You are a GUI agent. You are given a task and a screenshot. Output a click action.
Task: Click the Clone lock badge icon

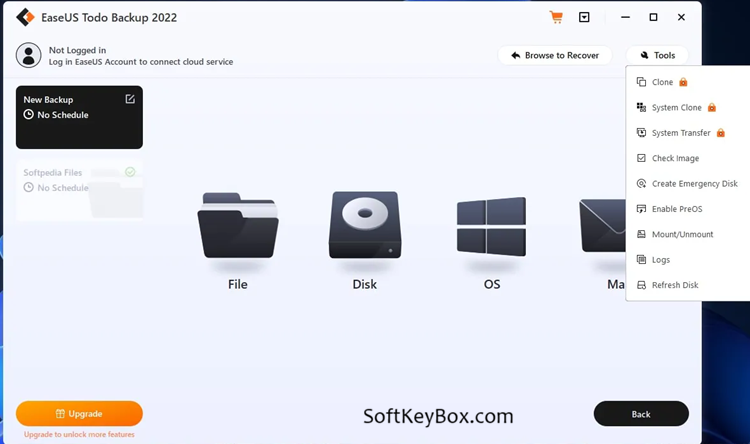[x=683, y=82]
